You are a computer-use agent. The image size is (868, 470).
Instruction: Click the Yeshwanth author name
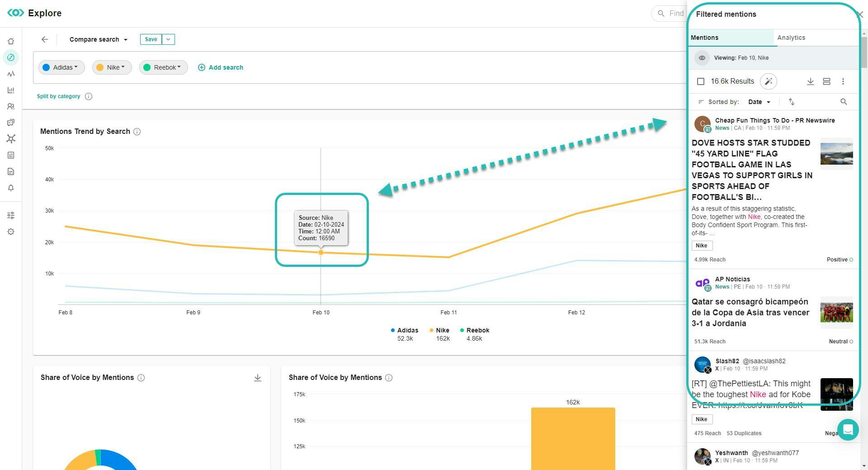[x=731, y=453]
